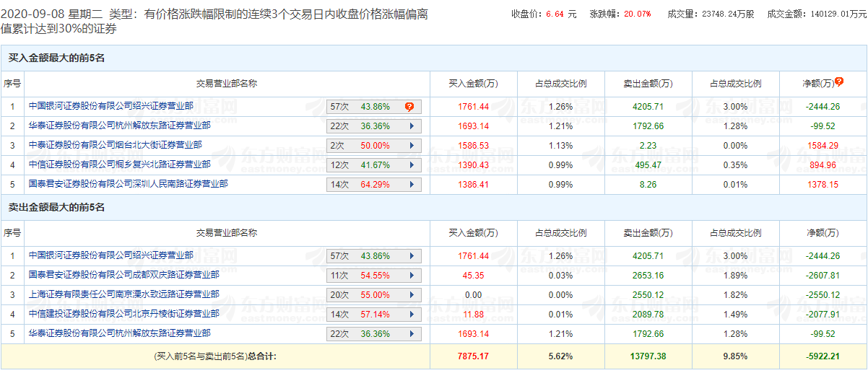
Task: Open 国泰君安成都双庆路证券营业部 link
Action: (124, 275)
